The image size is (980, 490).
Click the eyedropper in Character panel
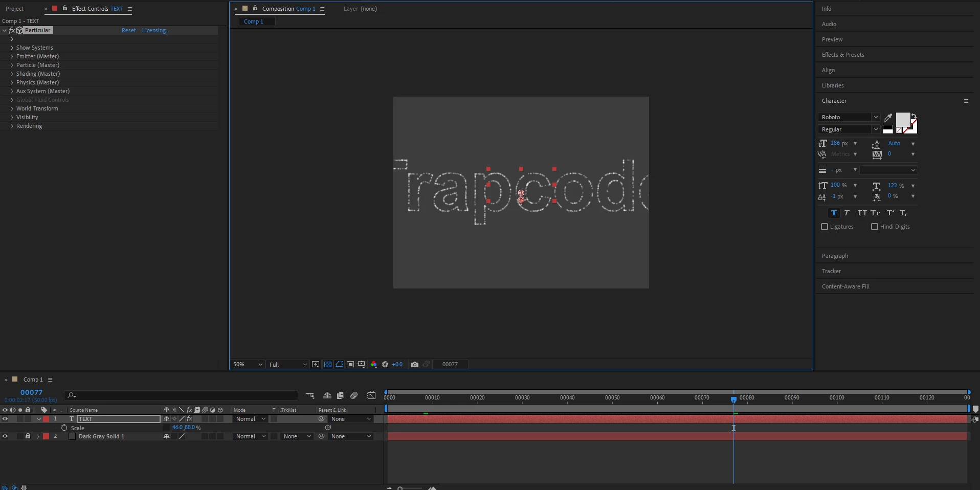(888, 118)
